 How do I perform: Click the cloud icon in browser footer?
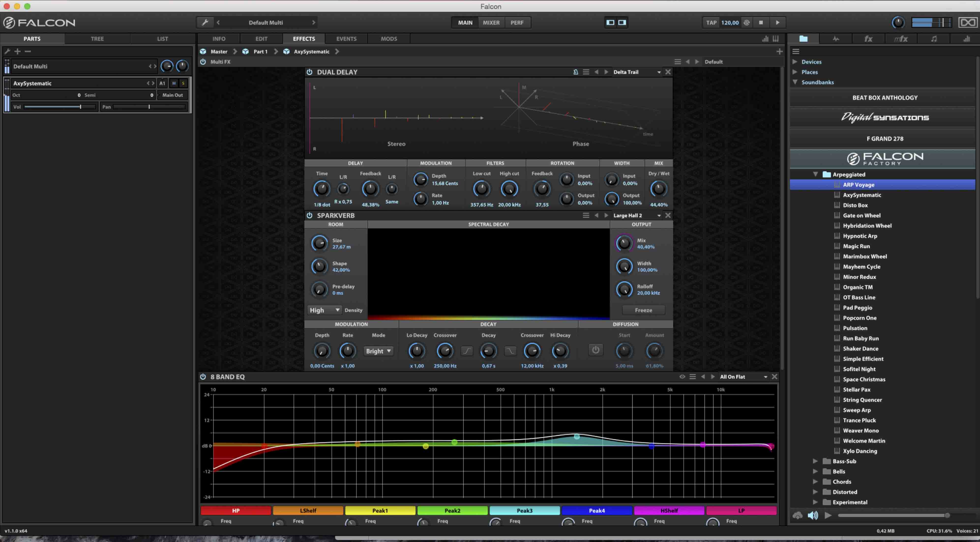(797, 515)
